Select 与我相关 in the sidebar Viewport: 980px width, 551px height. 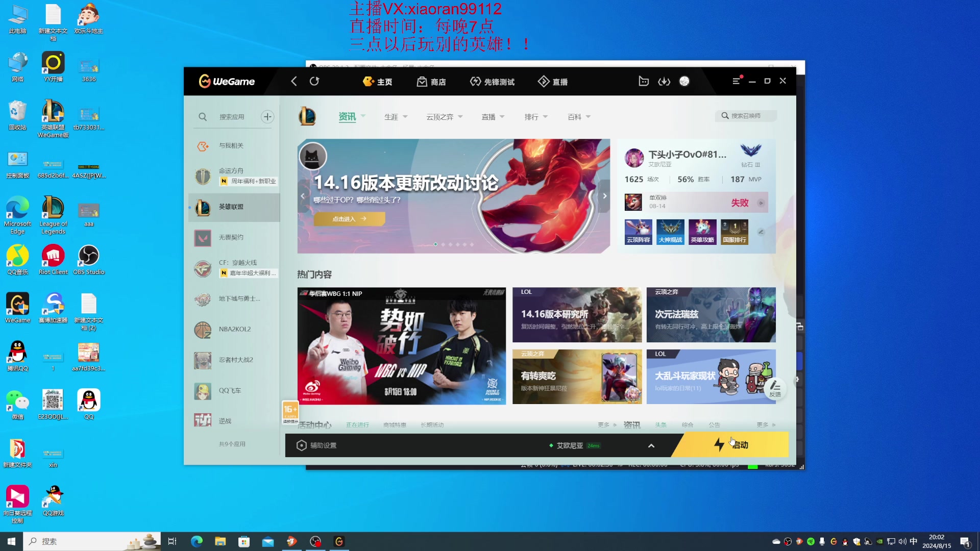234,146
